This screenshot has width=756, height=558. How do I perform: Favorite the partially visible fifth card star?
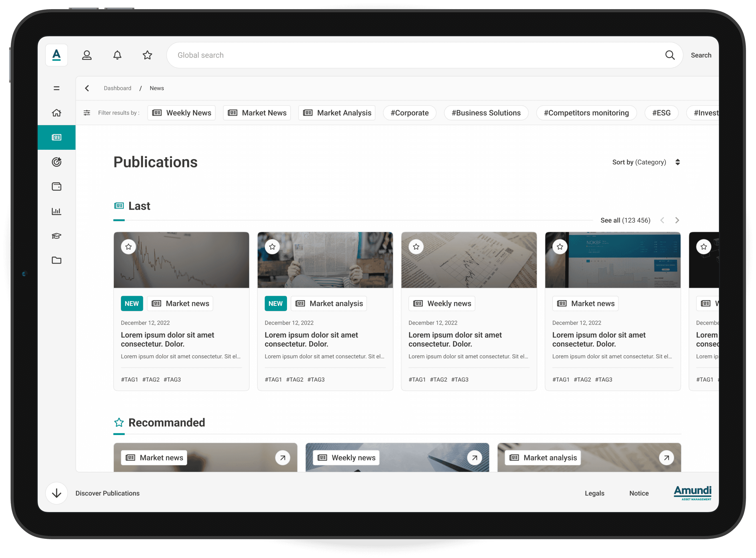click(704, 247)
